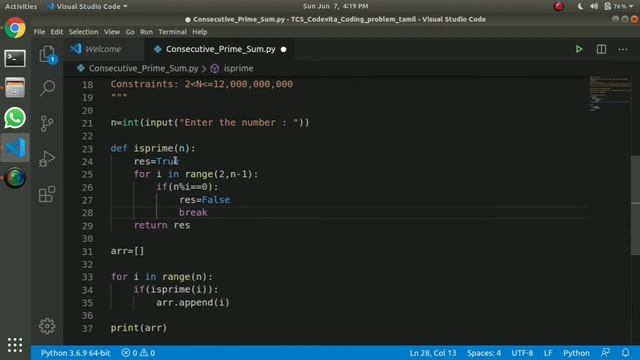
Task: Click Ln 28, Col 13 to go to line
Action: click(433, 353)
